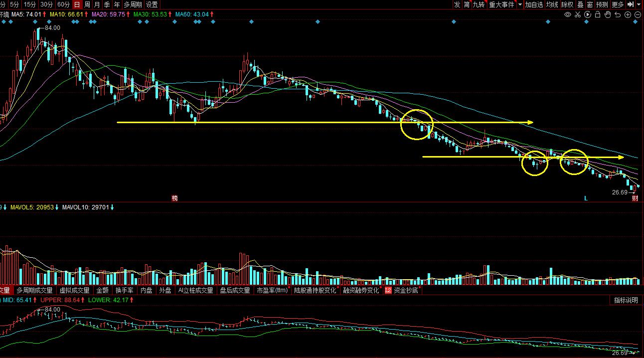Zoom in with the plus icon

(x=628, y=15)
